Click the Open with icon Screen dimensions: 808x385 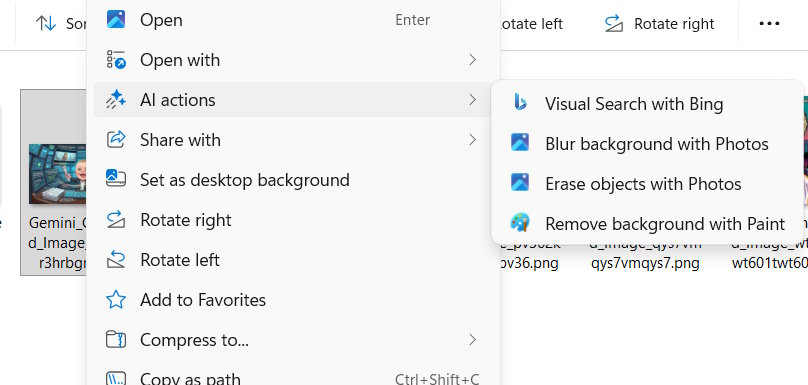(116, 60)
